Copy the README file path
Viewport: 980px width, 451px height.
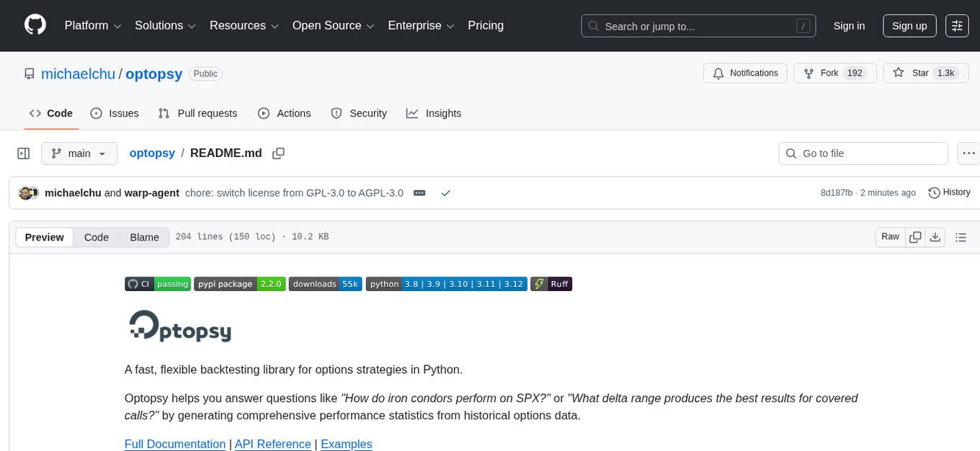279,153
